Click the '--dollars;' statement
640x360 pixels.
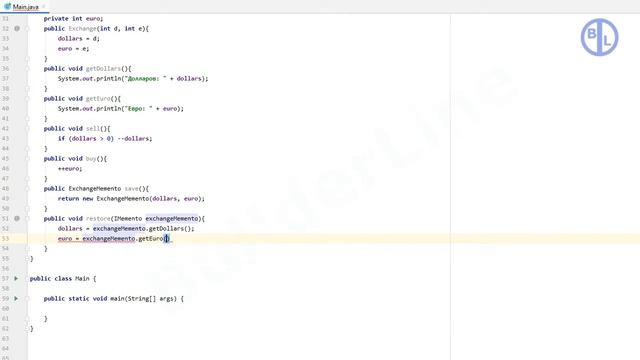[x=135, y=138]
